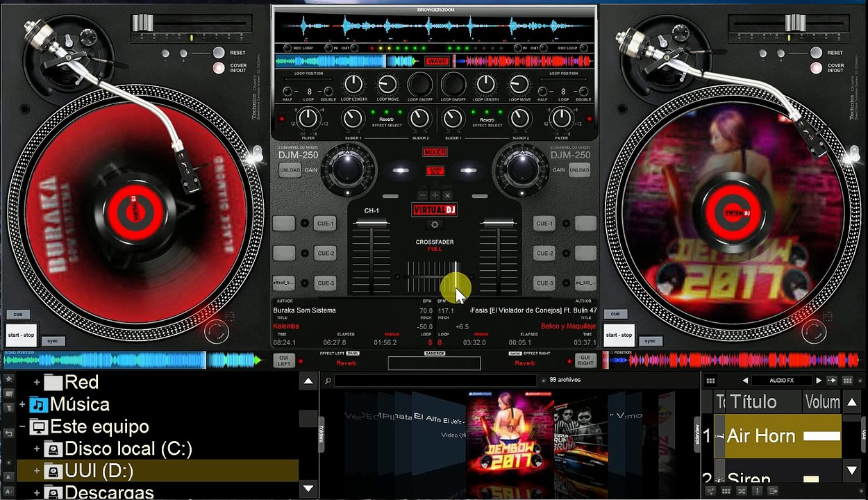Click left deck Loop Move knob

[387, 85]
